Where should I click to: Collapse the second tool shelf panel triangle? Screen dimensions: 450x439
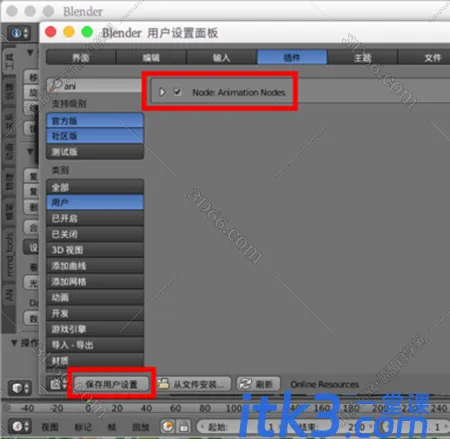[30, 152]
